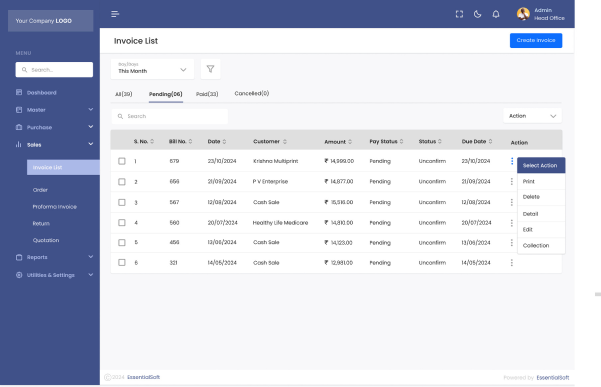Screen dimensions: 601x387
Task: Select checkbox for Healthy Life Medicare row
Action: coord(122,223)
